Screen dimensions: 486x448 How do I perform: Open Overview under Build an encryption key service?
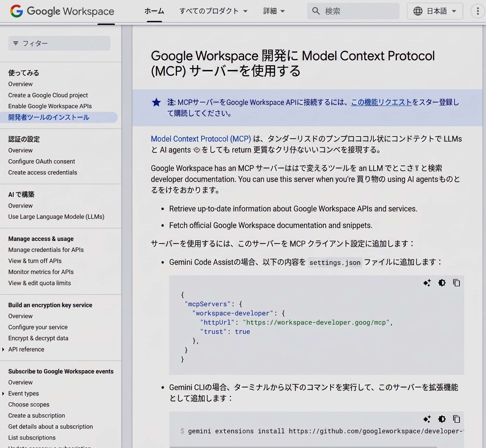[x=20, y=316]
